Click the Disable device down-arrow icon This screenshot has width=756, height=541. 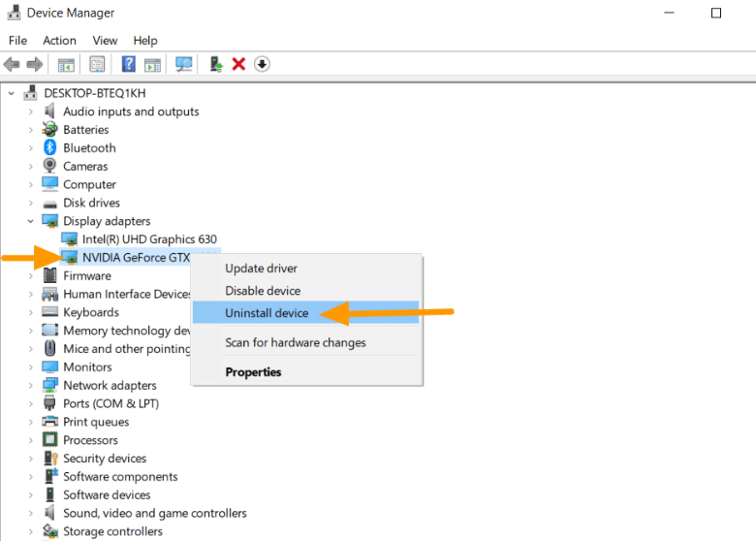coord(262,64)
